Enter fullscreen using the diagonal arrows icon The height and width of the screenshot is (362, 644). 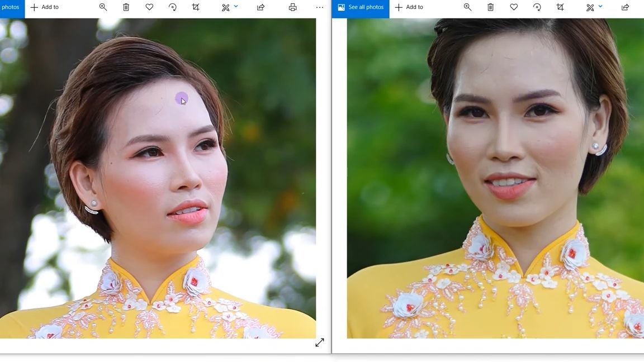pyautogui.click(x=319, y=342)
